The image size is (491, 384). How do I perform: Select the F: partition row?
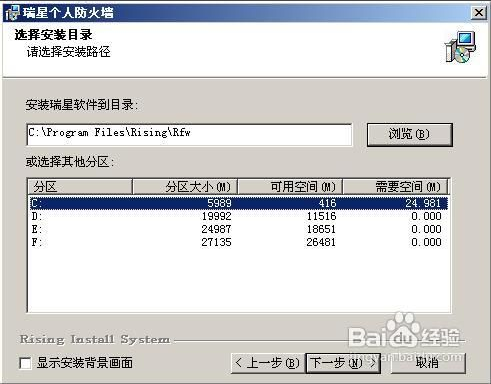239,242
